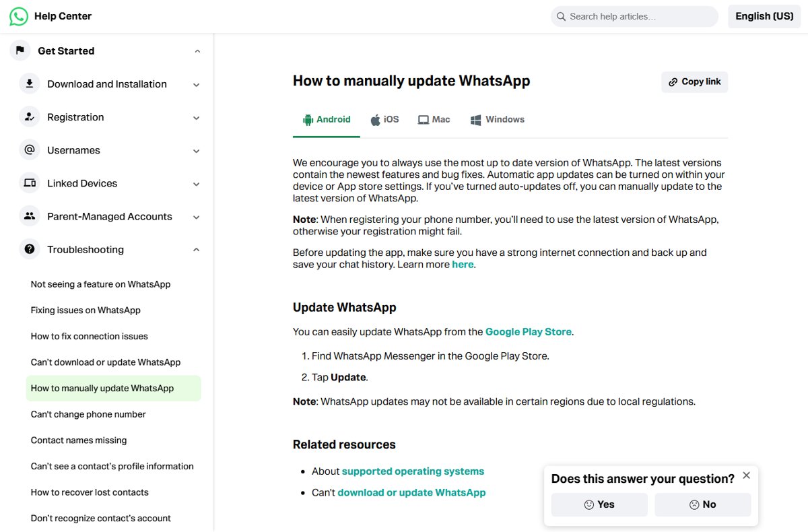Collapse the Troubleshooting chevron
This screenshot has width=808, height=532.
[197, 250]
